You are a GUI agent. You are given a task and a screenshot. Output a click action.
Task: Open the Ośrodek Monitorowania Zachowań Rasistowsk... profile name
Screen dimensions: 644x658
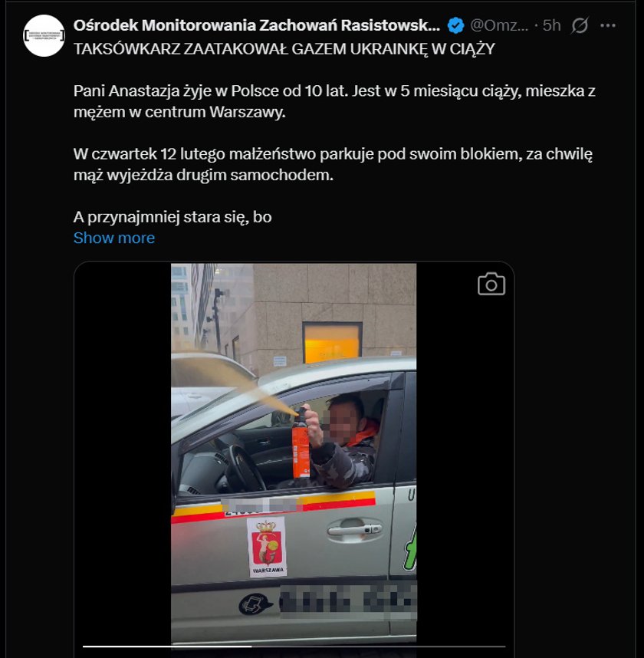coord(257,25)
